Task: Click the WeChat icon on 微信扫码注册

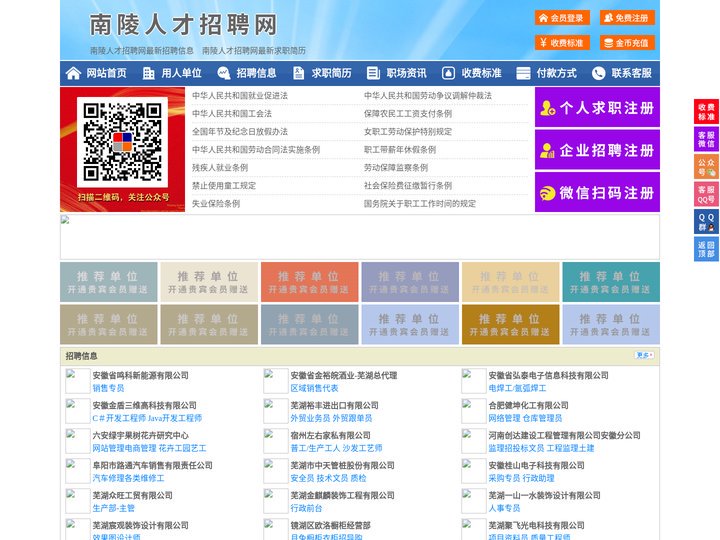Action: pos(547,193)
